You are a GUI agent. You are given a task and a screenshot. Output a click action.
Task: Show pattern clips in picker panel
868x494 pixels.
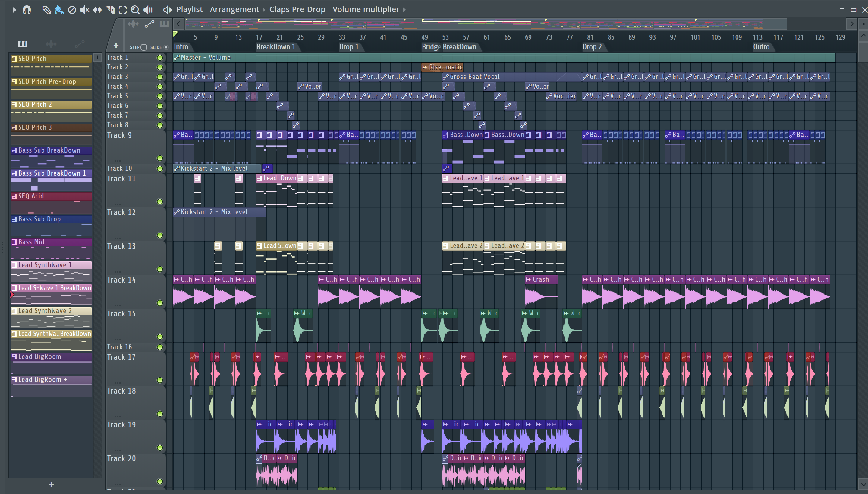[x=23, y=44]
